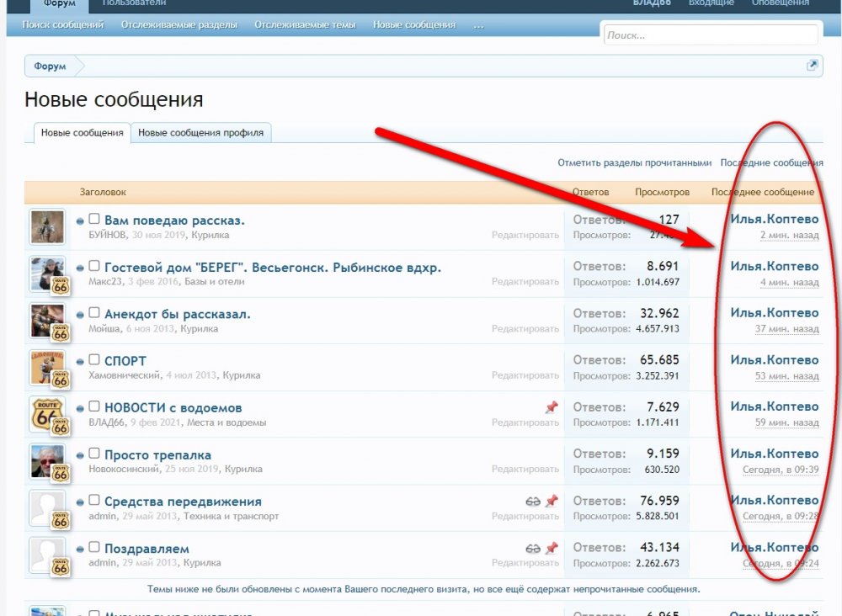
Task: Open the Route 66 avatar of НОВОСТИ с водоемов
Action: coord(46,414)
